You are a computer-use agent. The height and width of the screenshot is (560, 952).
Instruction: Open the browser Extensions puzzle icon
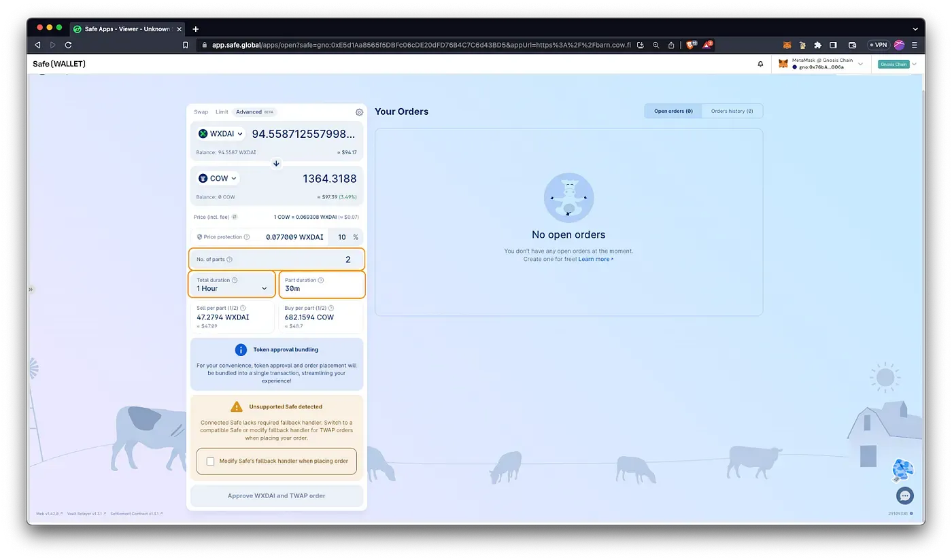(x=817, y=45)
